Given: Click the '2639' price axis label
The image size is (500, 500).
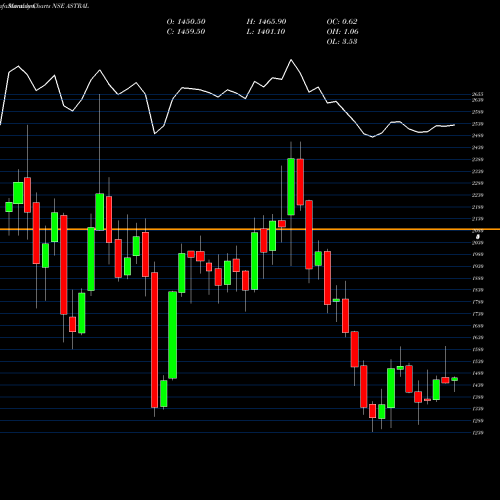Looking at the screenshot, I should coord(478,100).
